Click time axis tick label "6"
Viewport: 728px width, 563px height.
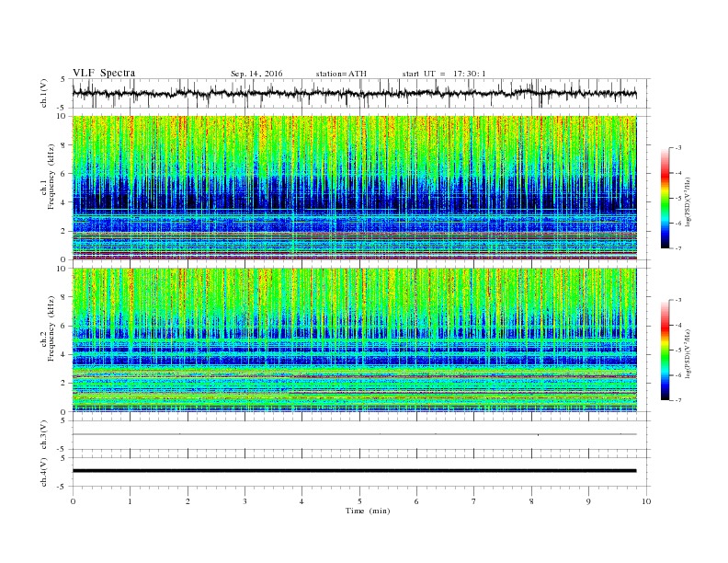[x=416, y=501]
